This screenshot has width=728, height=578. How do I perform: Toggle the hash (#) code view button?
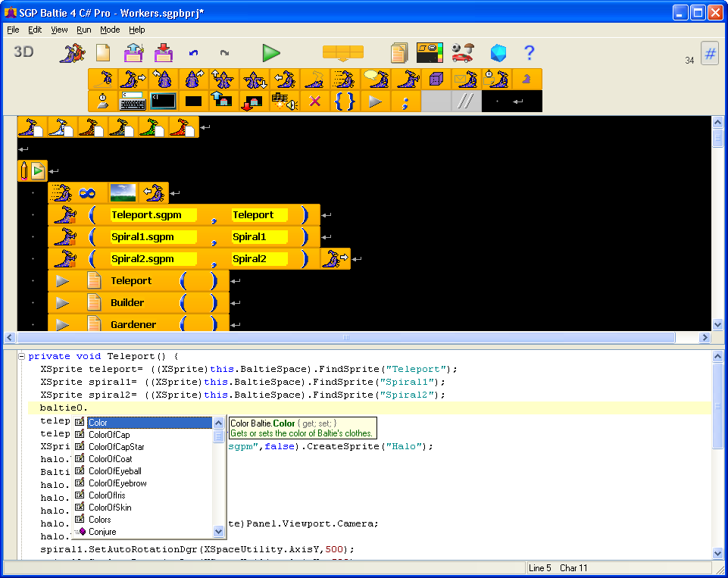click(x=710, y=53)
